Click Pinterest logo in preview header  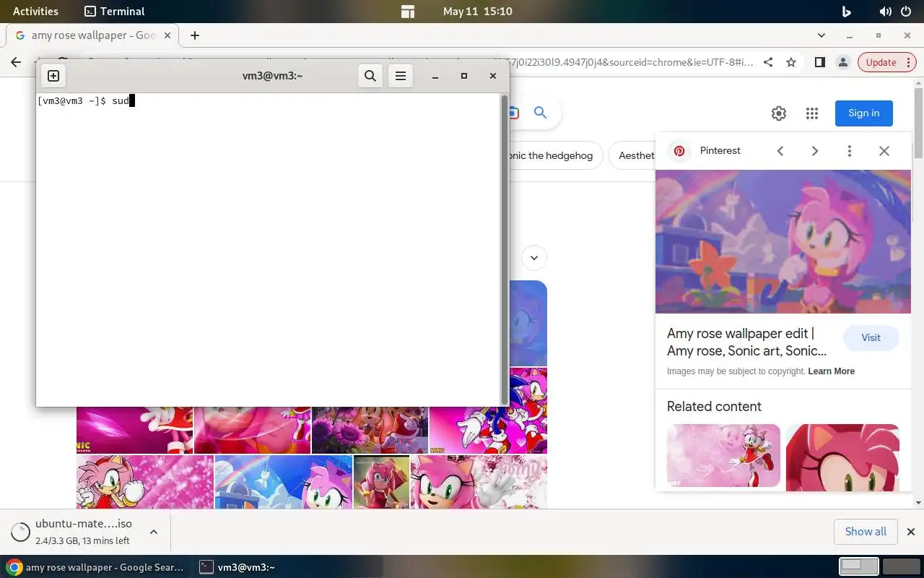[679, 151]
